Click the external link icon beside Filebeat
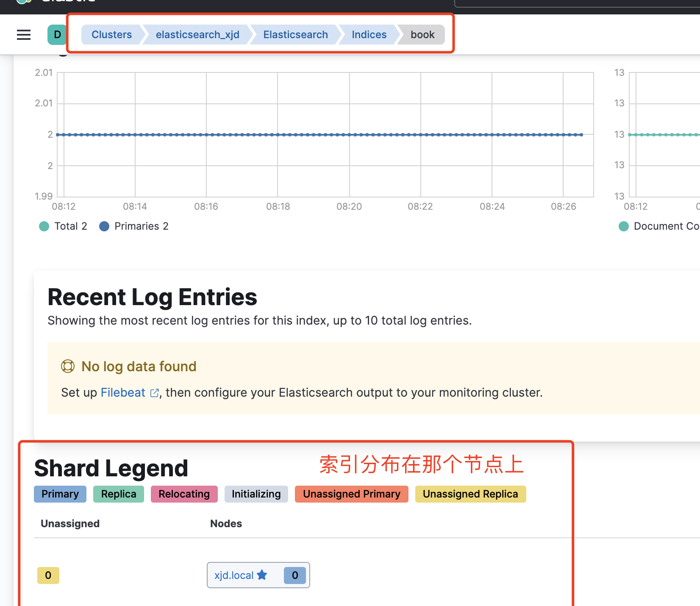 155,393
